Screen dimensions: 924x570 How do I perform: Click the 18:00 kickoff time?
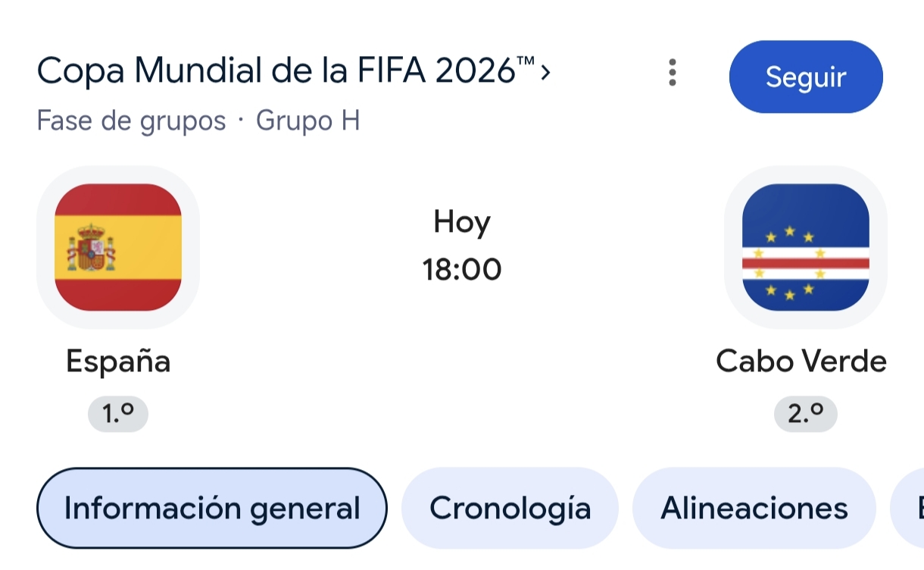coord(462,269)
